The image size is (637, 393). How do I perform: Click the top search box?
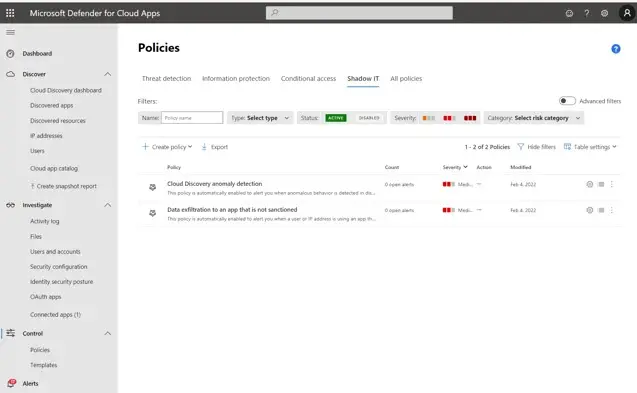(359, 13)
